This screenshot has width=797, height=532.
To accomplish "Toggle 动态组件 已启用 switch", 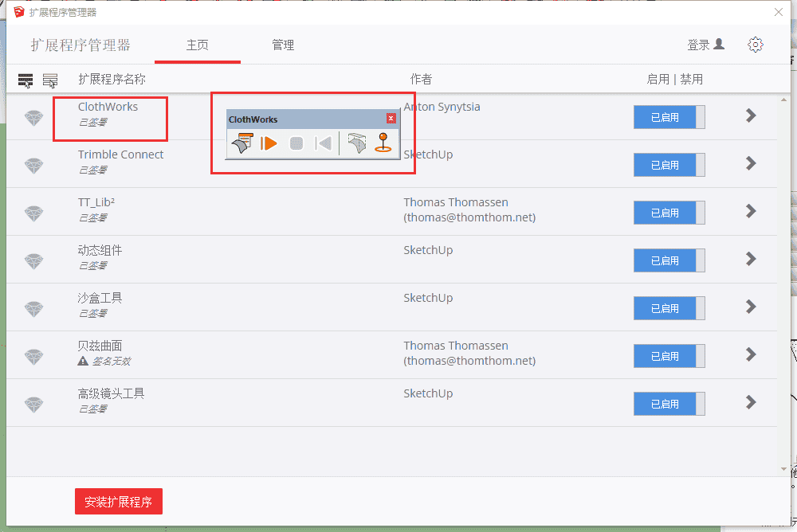I will [669, 260].
